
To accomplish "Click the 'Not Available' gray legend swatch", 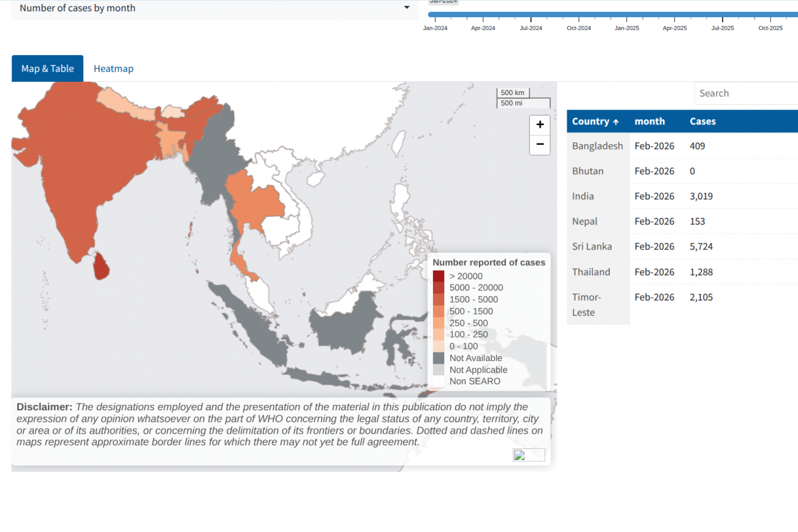I will pyautogui.click(x=438, y=358).
